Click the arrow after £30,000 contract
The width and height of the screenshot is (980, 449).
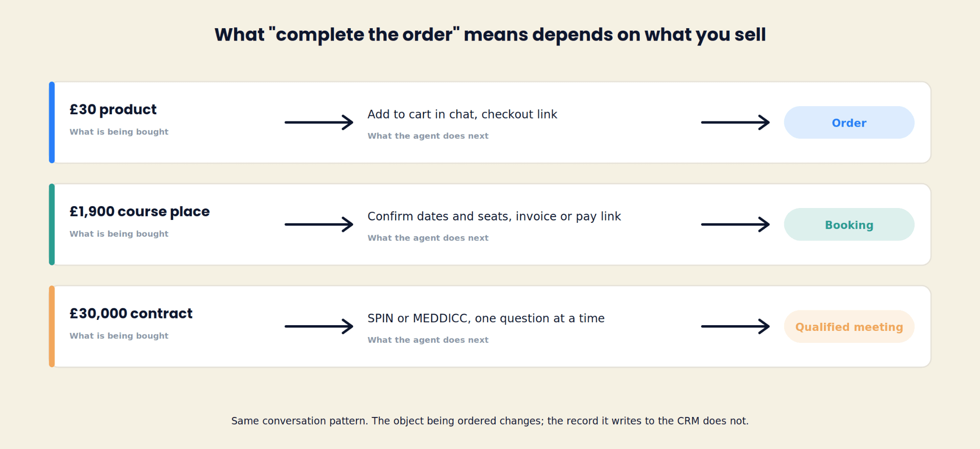(x=319, y=327)
